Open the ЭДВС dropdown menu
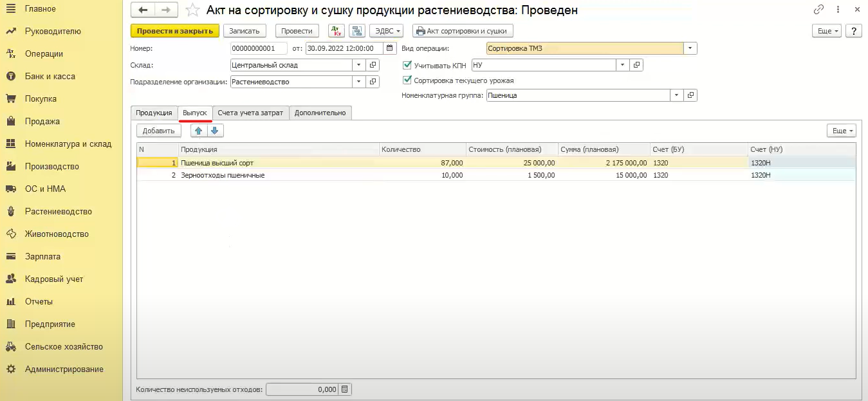868x401 pixels. point(386,31)
